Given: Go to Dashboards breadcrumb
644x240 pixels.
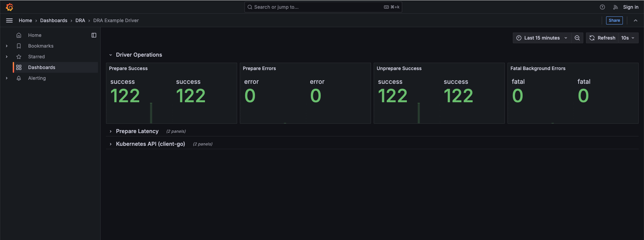Looking at the screenshot, I should [x=54, y=20].
